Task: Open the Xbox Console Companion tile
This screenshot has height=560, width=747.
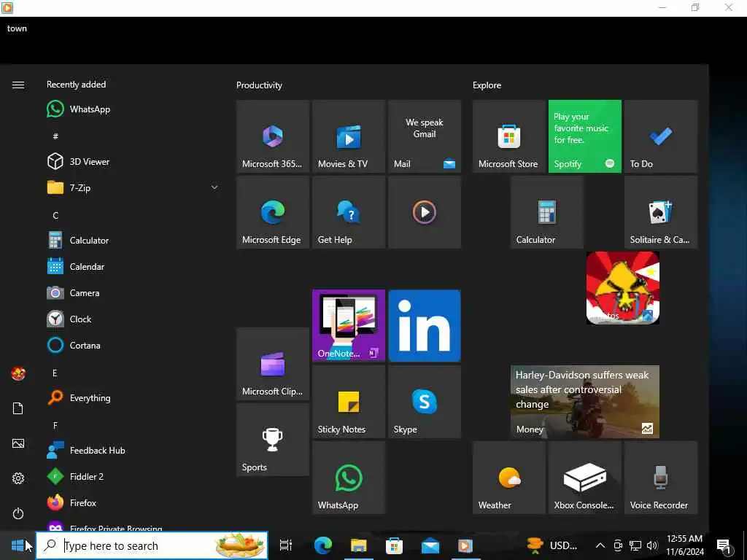Action: point(585,477)
